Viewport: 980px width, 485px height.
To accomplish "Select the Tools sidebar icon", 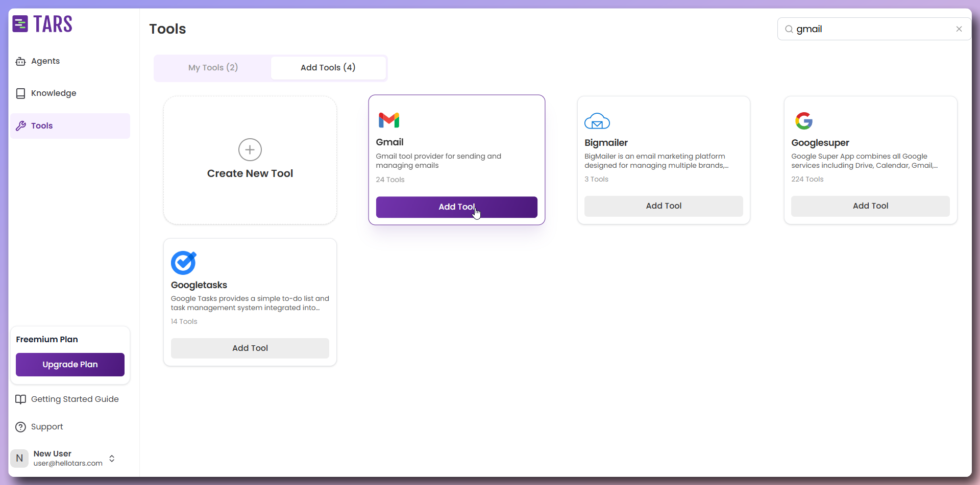I will (20, 125).
